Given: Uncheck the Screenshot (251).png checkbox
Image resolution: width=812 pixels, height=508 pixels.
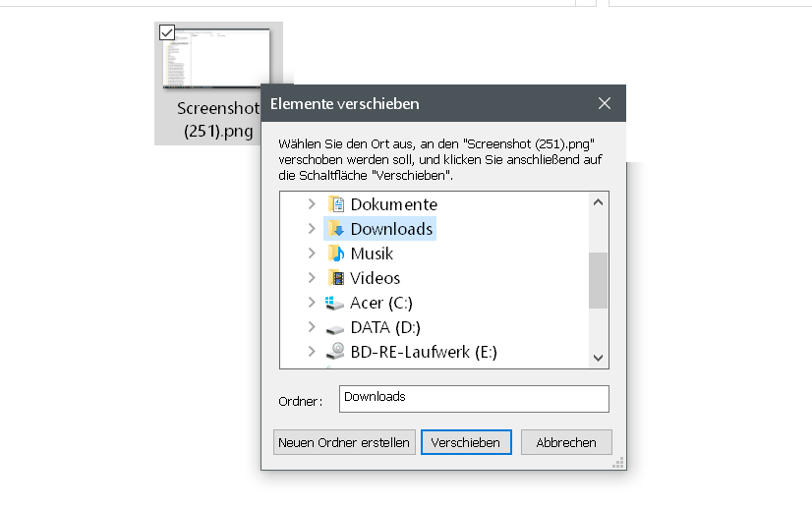Looking at the screenshot, I should 167,32.
